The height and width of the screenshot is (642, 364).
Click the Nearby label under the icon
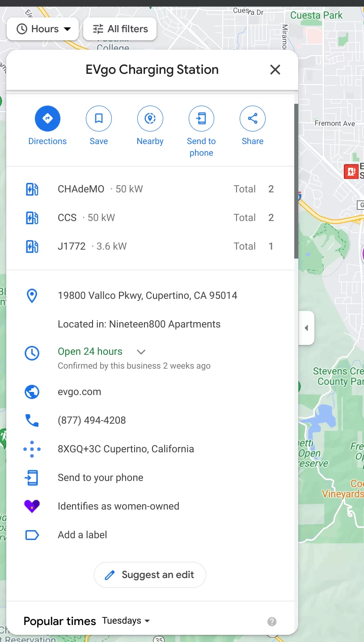click(x=150, y=141)
